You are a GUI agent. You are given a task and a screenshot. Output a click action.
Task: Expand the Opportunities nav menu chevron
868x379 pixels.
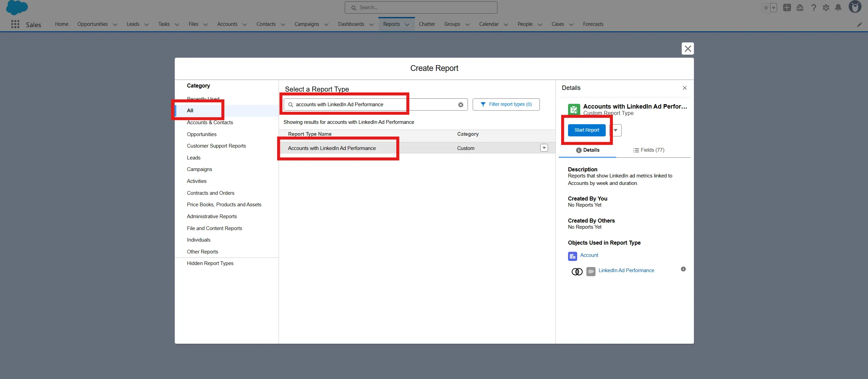pos(115,24)
